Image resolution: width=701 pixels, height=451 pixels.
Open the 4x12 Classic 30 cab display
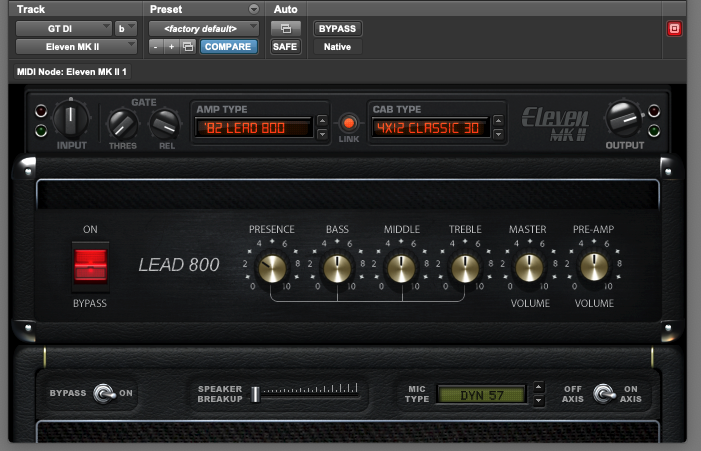click(430, 128)
